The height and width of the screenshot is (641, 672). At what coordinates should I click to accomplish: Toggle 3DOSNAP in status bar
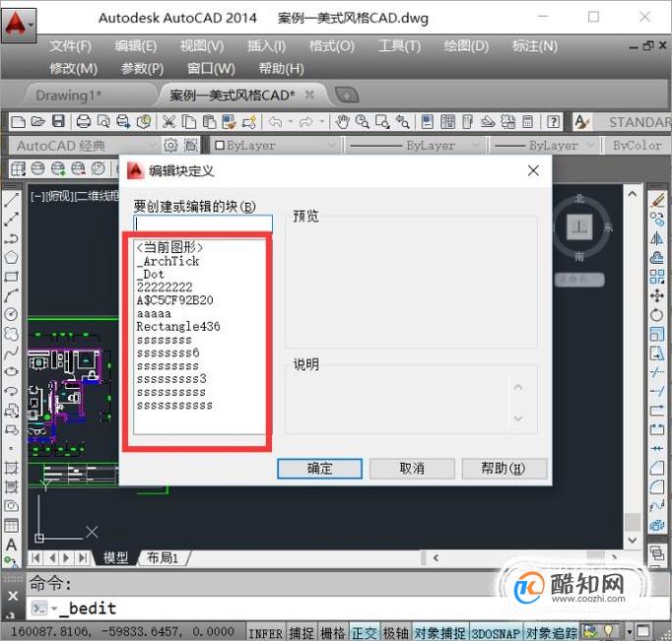coord(496,633)
